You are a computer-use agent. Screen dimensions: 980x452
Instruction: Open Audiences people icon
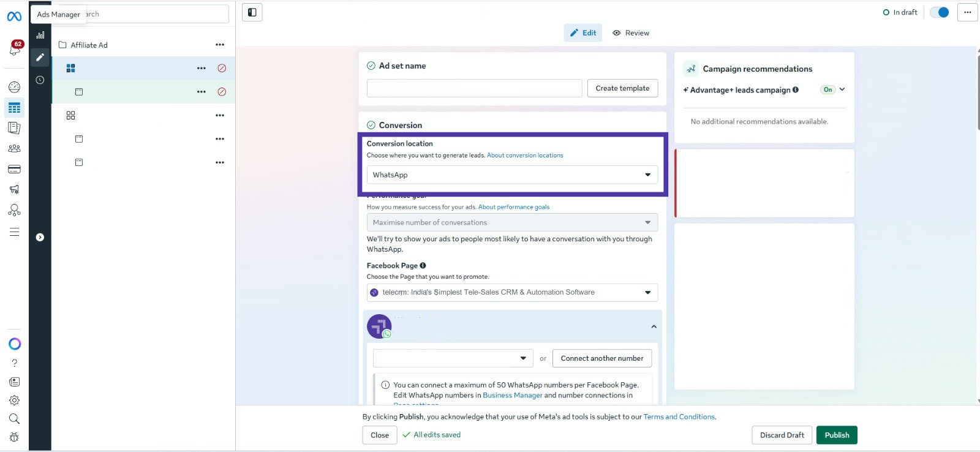[x=14, y=148]
